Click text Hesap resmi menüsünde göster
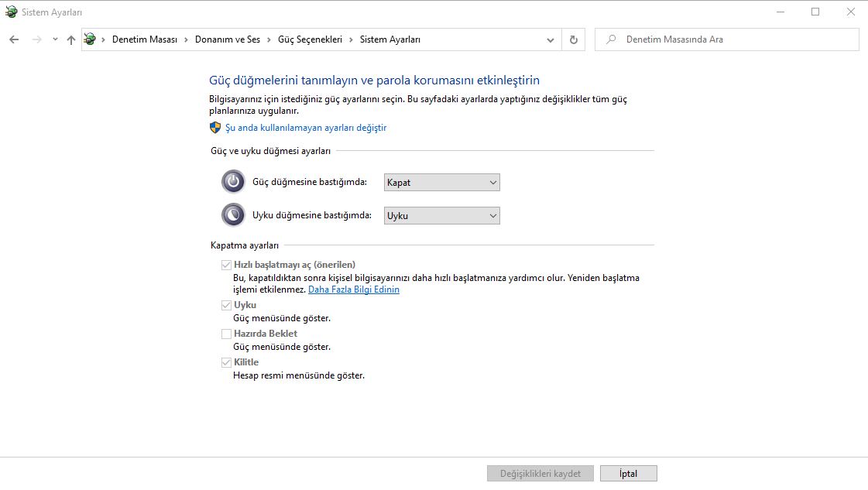This screenshot has height=490, width=868. click(299, 375)
